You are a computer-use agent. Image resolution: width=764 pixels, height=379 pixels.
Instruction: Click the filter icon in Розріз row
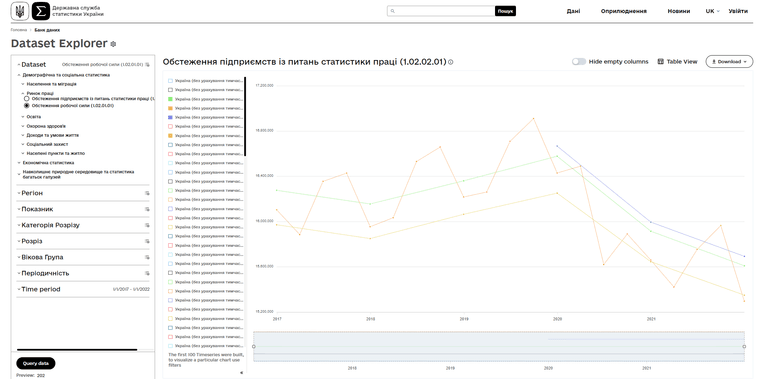(x=147, y=241)
